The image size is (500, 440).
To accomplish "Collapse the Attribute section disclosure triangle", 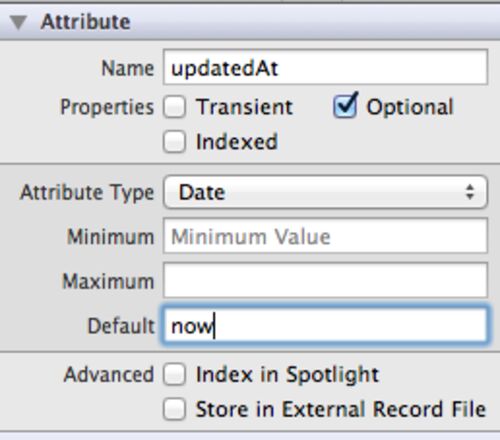I will coord(18,23).
